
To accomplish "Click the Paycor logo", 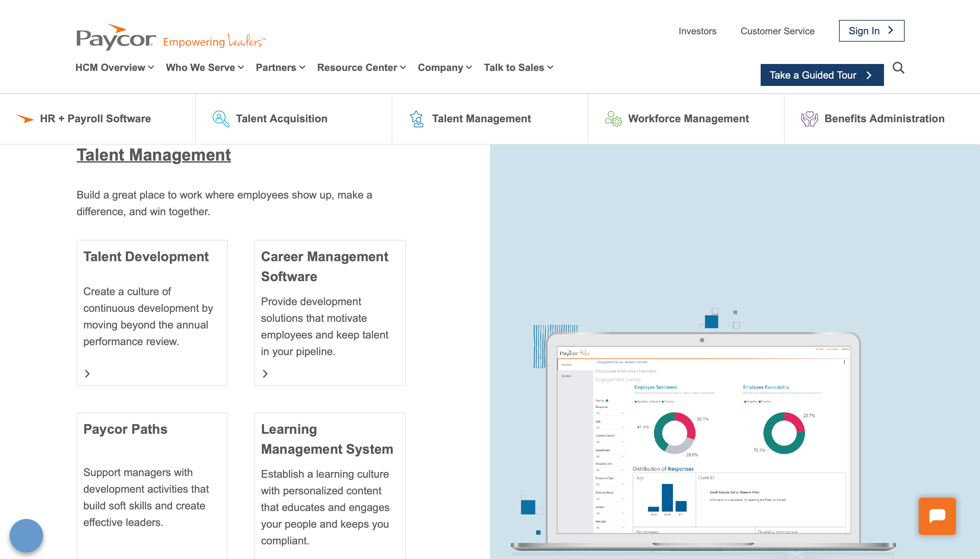I will pyautogui.click(x=116, y=37).
